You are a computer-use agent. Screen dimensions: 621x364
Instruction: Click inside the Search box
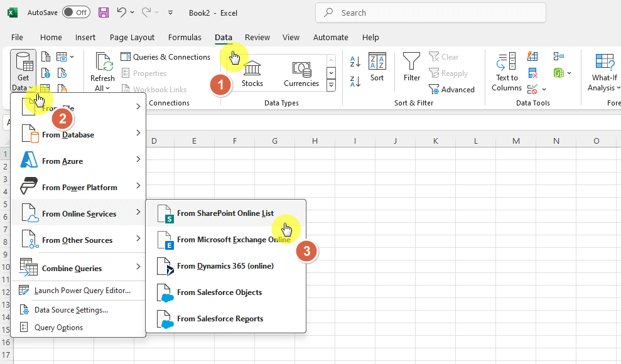tap(430, 13)
